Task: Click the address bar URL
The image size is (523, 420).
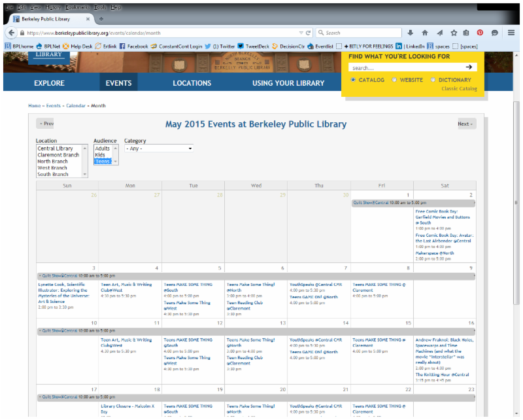Action: (160, 33)
